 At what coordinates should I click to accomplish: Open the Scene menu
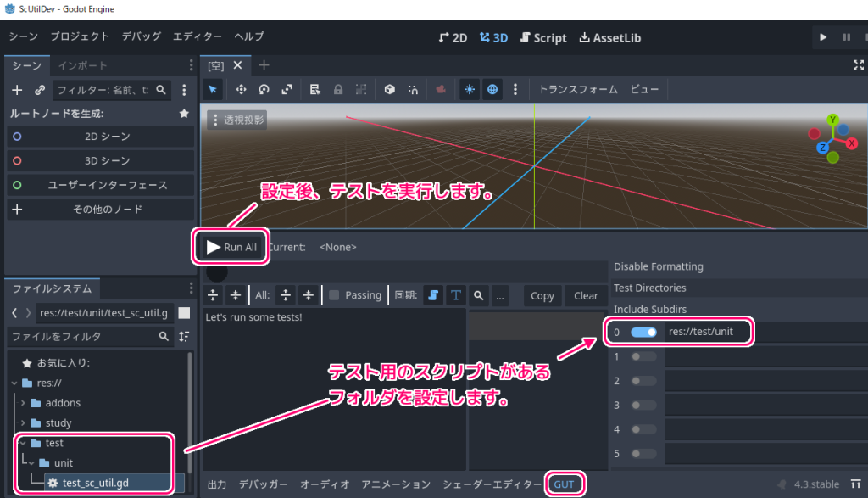[23, 36]
